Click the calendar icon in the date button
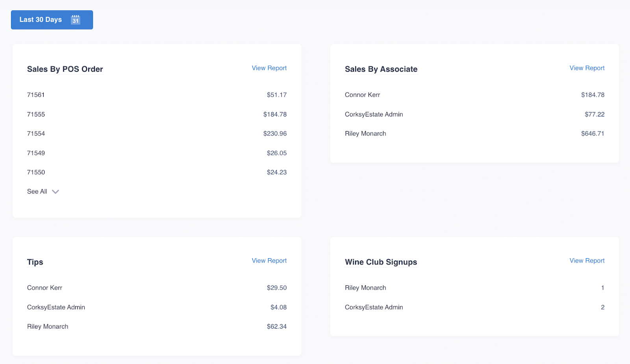Image resolution: width=630 pixels, height=364 pixels. pos(76,20)
